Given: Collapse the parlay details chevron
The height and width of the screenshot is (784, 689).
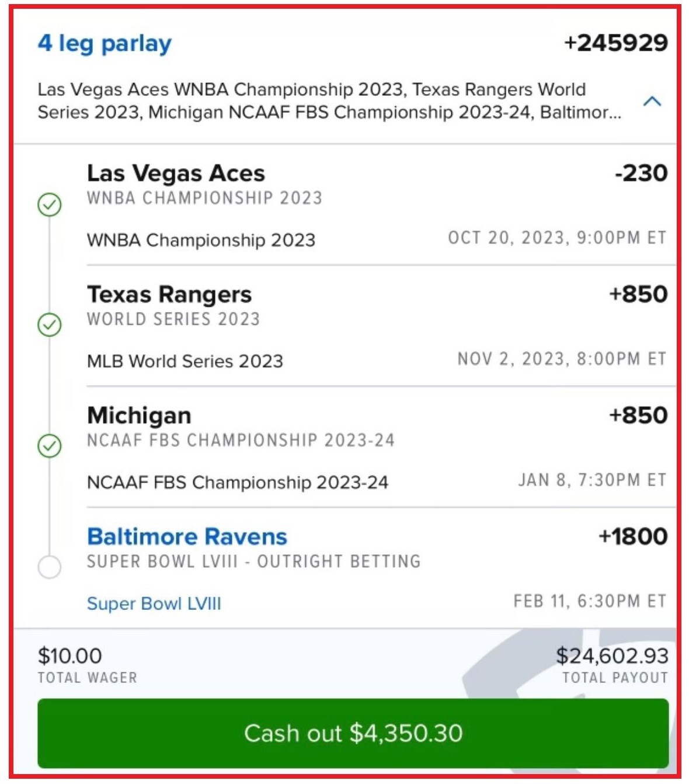Looking at the screenshot, I should pos(652,102).
